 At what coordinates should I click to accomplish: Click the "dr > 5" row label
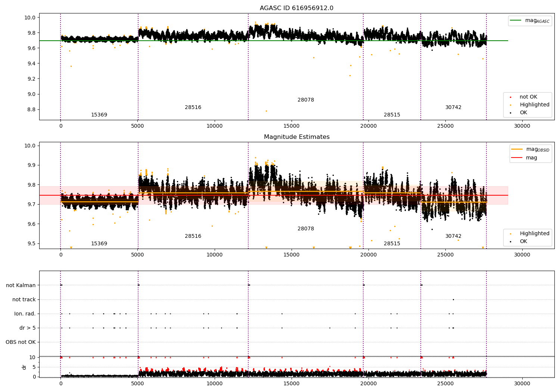pyautogui.click(x=28, y=328)
